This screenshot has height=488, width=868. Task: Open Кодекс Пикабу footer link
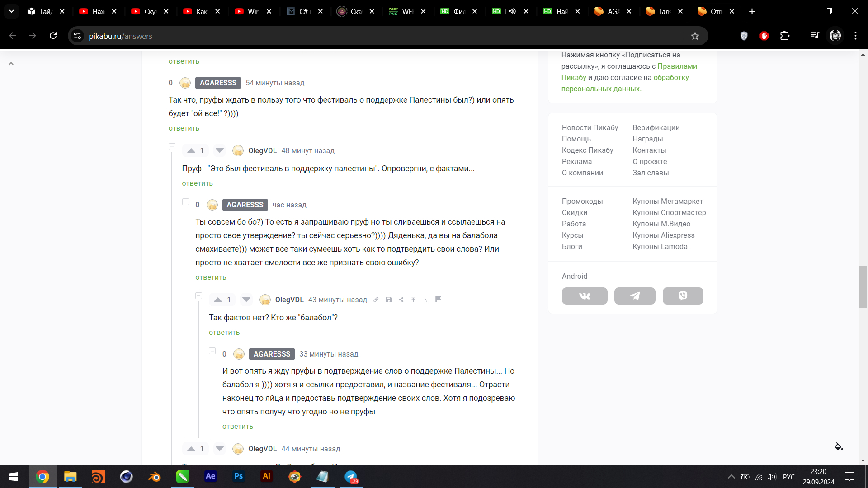[x=587, y=150]
